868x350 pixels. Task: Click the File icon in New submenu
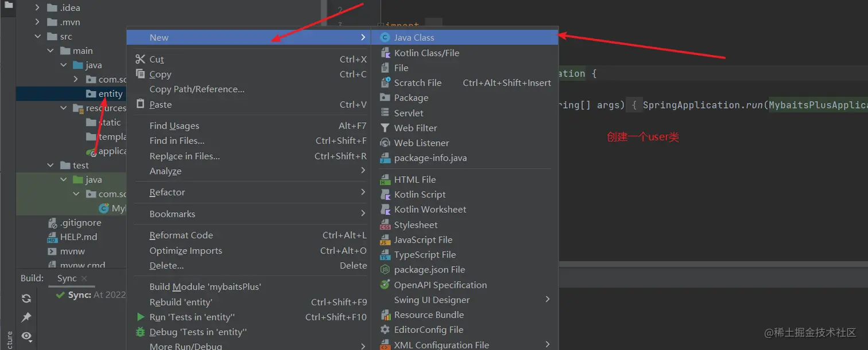click(x=385, y=68)
